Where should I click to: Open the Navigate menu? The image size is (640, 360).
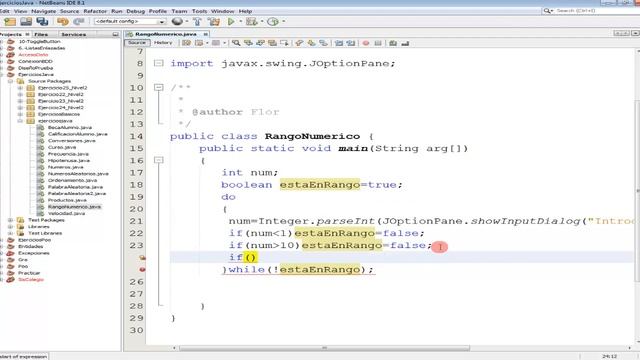(44, 11)
